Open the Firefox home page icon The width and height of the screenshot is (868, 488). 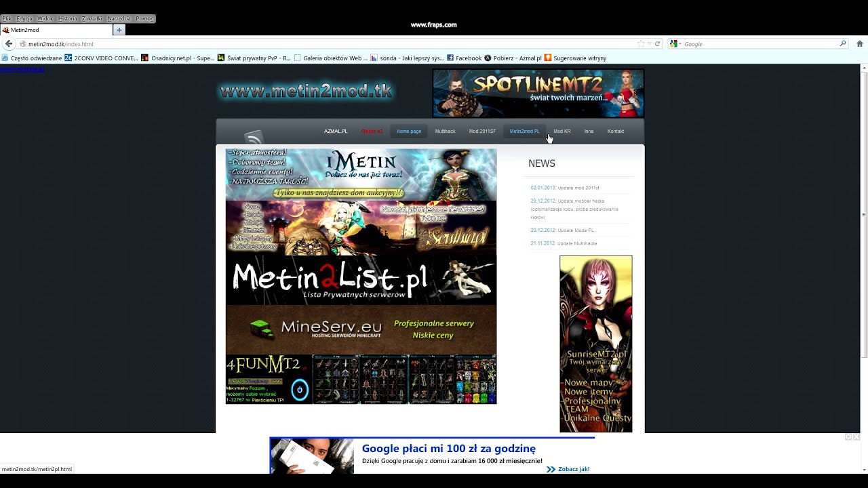(859, 44)
